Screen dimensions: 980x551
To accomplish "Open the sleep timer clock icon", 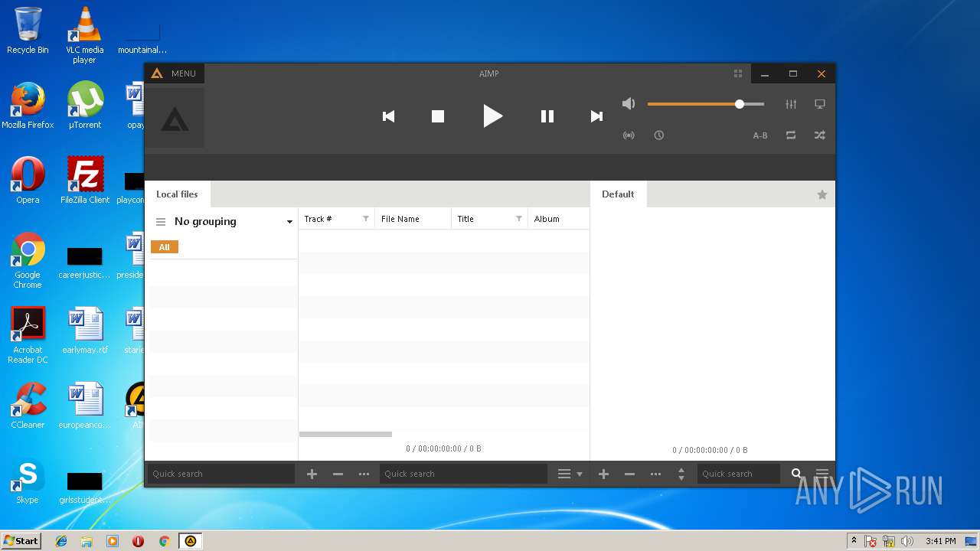I will (x=658, y=135).
